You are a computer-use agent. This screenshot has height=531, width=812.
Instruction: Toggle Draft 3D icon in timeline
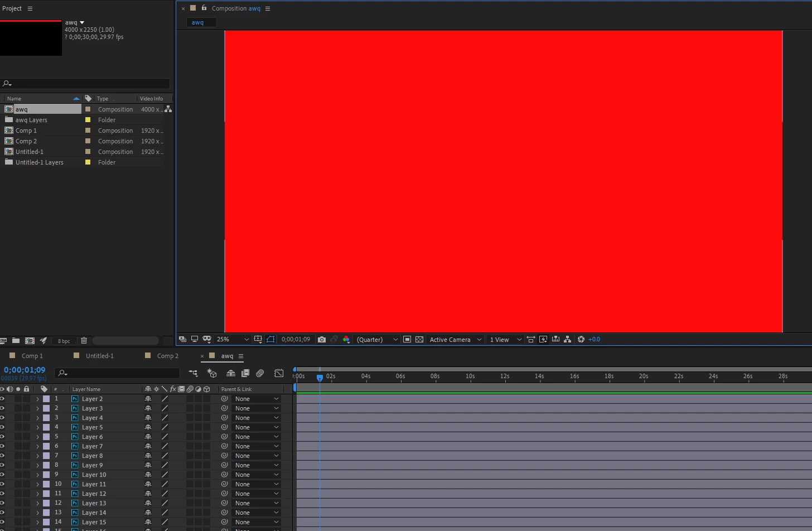212,373
